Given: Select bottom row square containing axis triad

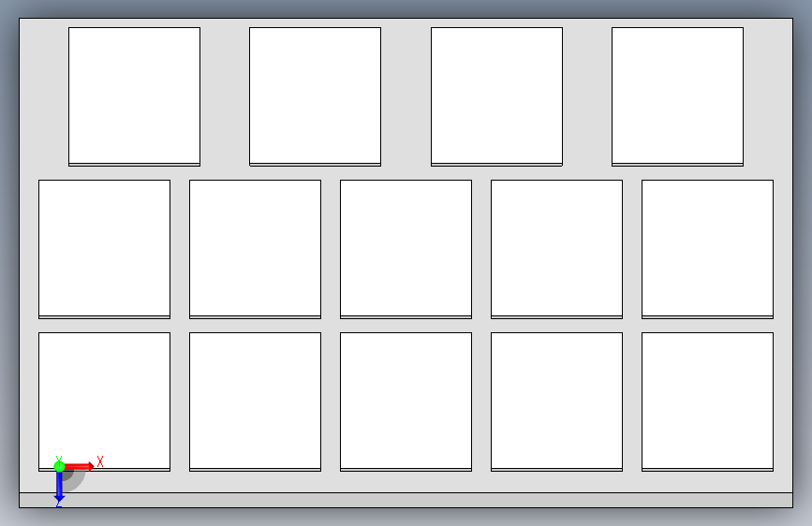Looking at the screenshot, I should pyautogui.click(x=104, y=402).
